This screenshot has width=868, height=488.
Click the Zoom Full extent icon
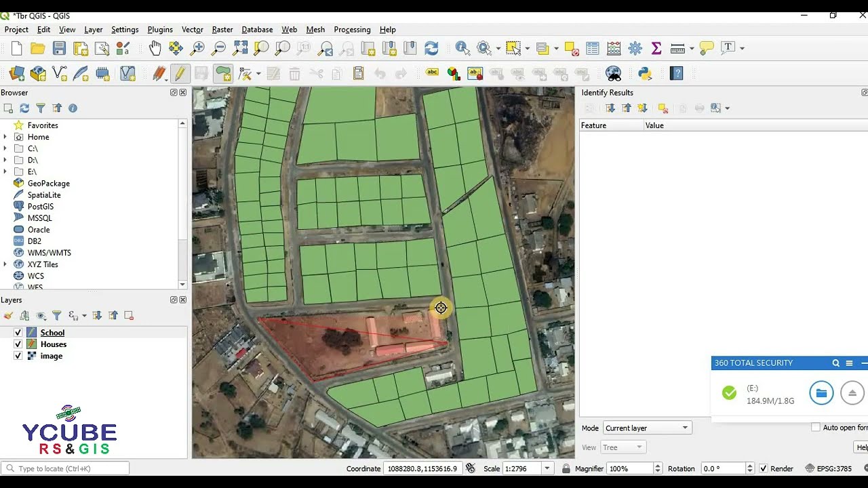click(240, 48)
